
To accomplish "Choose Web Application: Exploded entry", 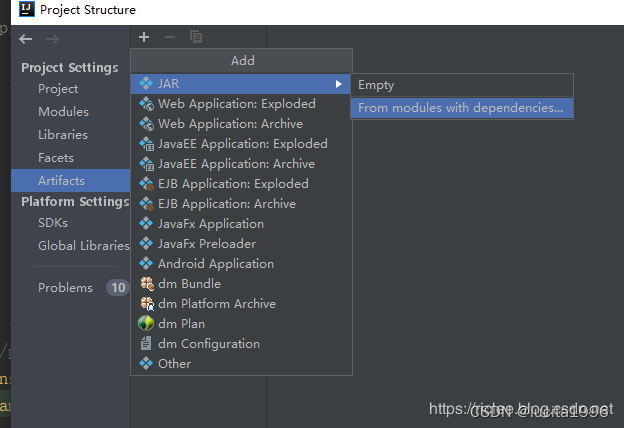I will coord(241,104).
